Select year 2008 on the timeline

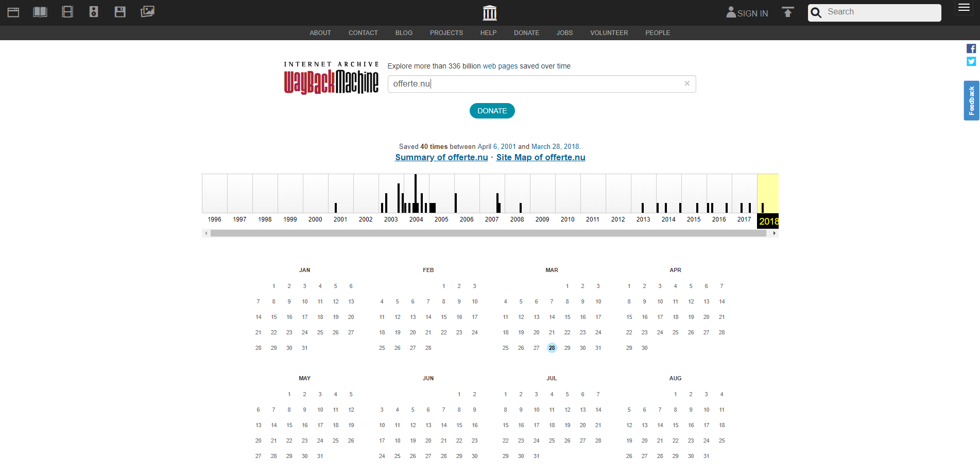coord(517,219)
